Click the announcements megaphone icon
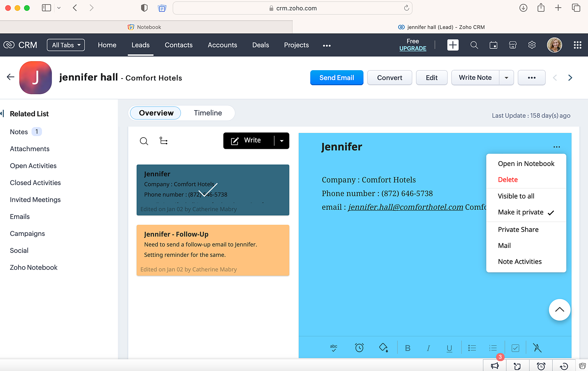The height and width of the screenshot is (371, 588). click(x=495, y=366)
